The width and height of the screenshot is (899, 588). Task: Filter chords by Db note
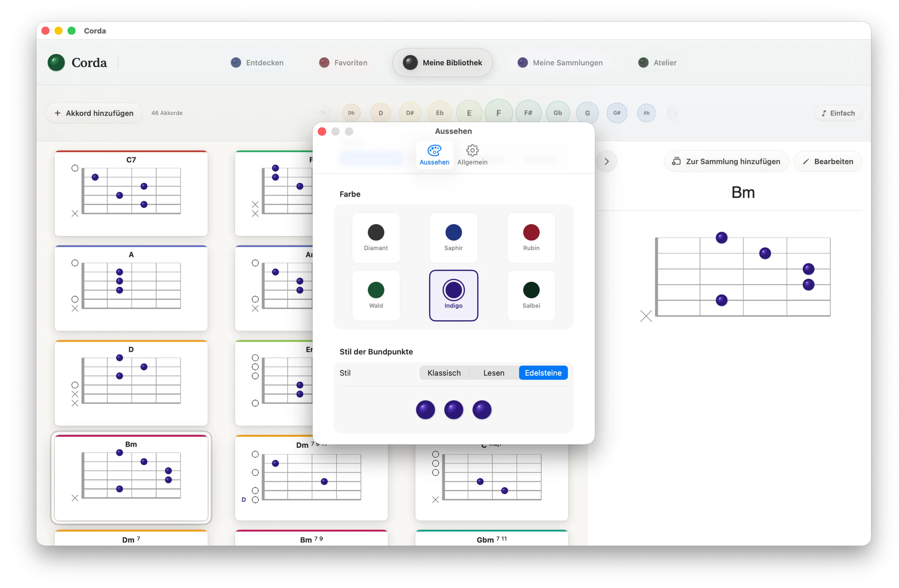pyautogui.click(x=351, y=113)
